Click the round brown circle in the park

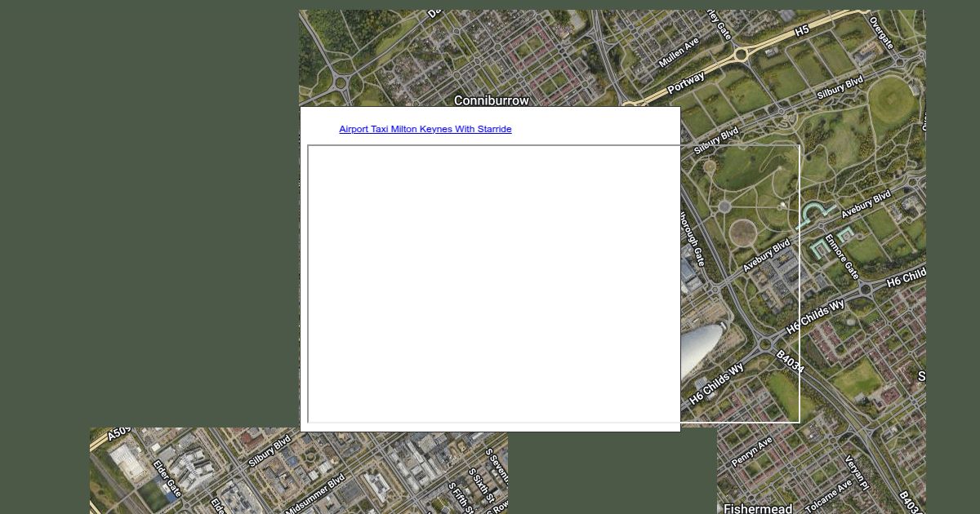(x=742, y=233)
